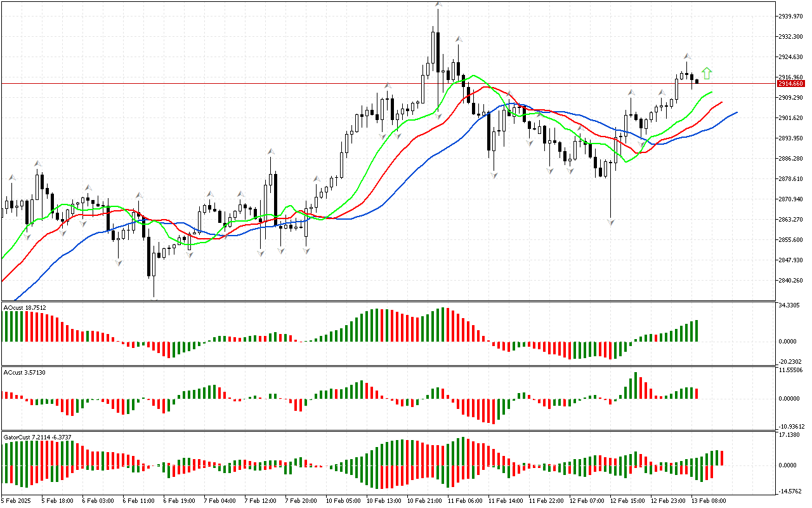Select the up fractal above the chart's highest candle
The image size is (812, 508).
click(x=438, y=4)
